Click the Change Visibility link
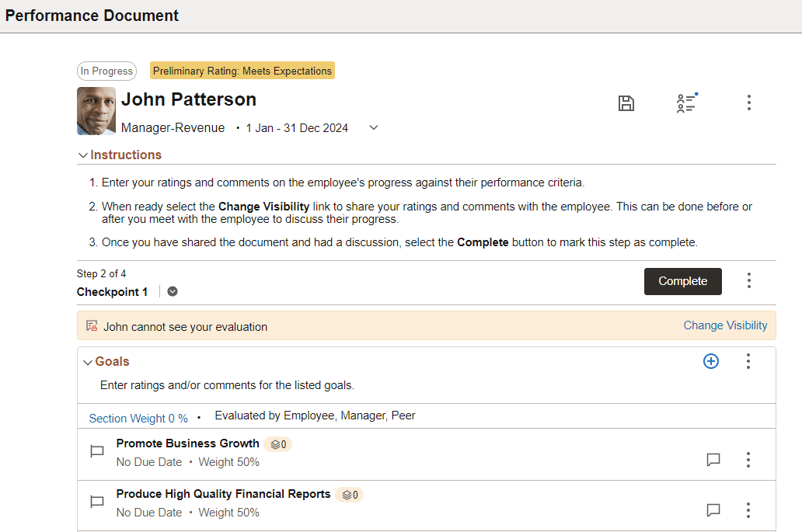Screen dimensions: 802x532 pos(725,325)
